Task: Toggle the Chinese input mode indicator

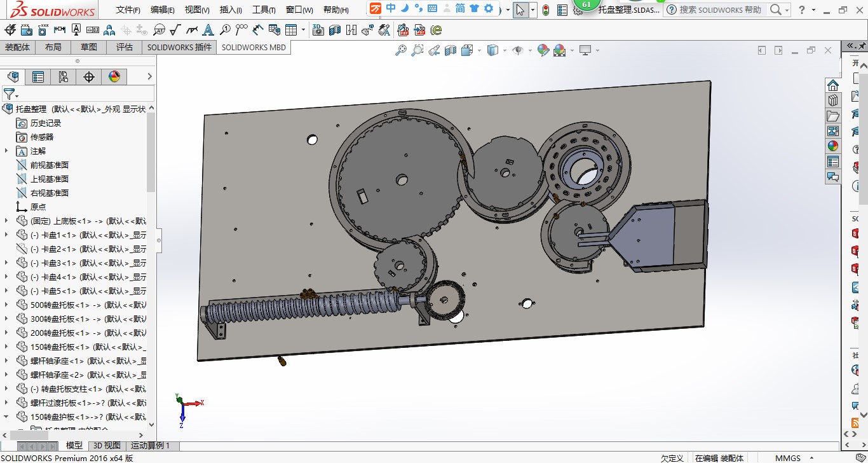Action: pyautogui.click(x=391, y=8)
